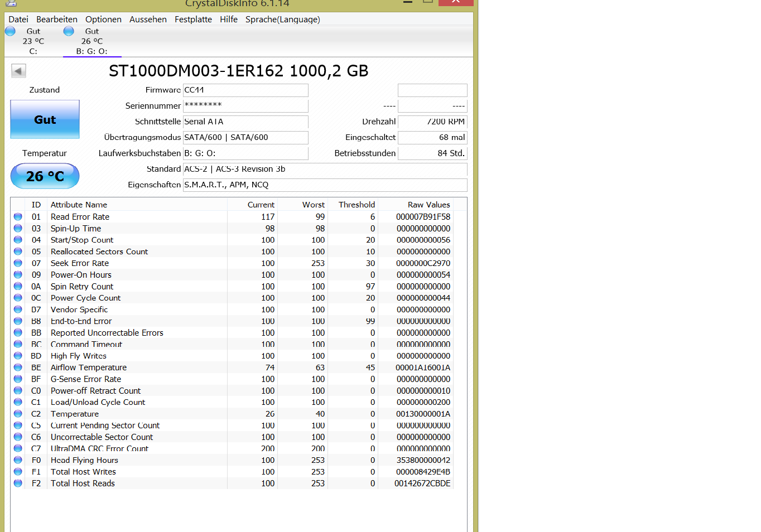Select drive B: G: O: health orb

69,31
